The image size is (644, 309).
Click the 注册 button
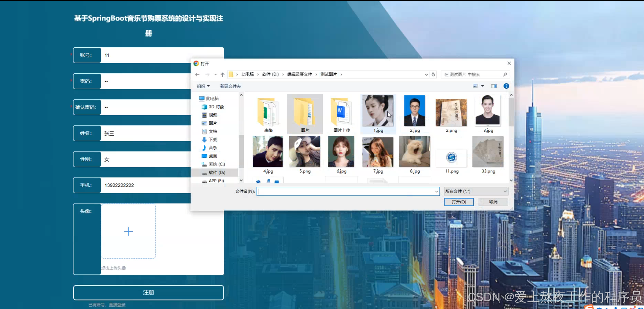(148, 293)
